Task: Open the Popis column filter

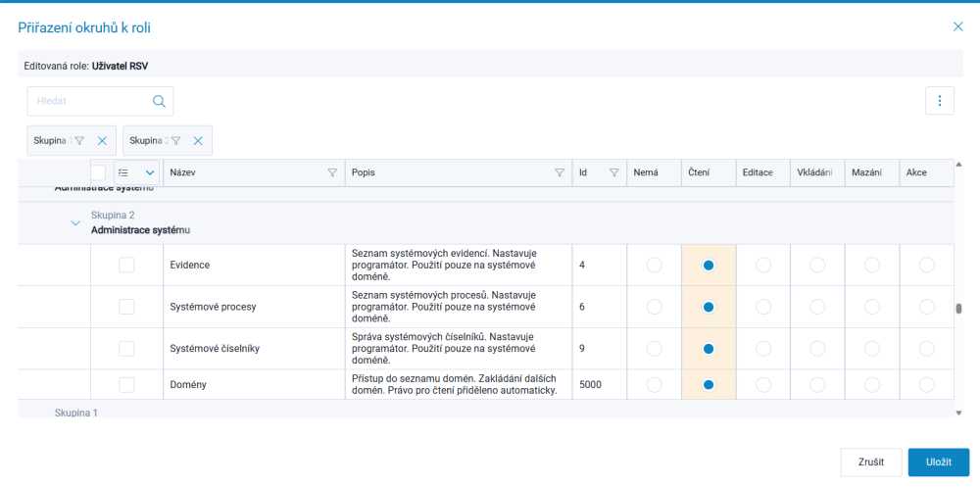Action: pos(560,173)
